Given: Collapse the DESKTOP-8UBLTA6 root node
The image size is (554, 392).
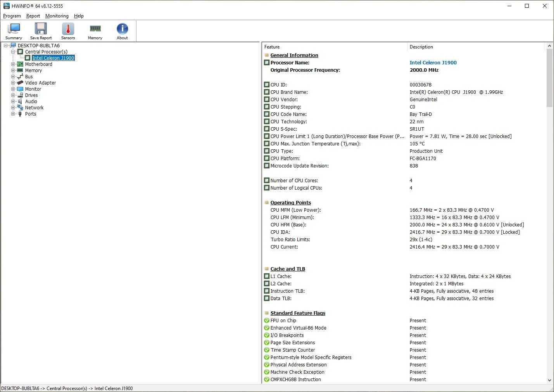Looking at the screenshot, I should (x=5, y=46).
